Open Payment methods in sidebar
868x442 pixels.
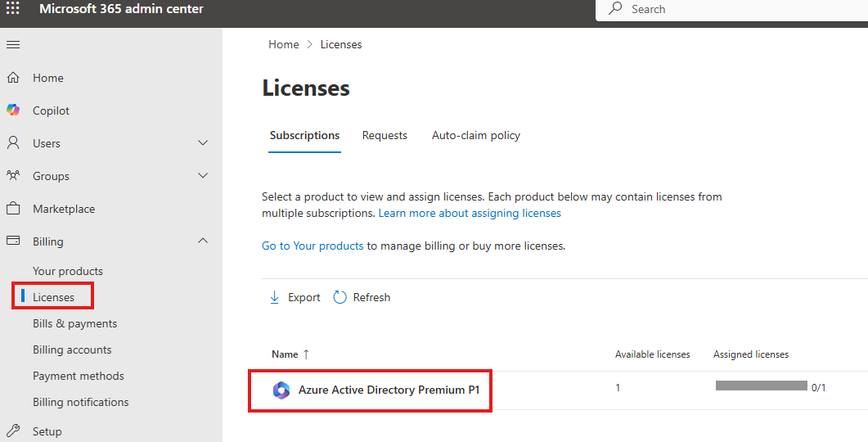[78, 376]
